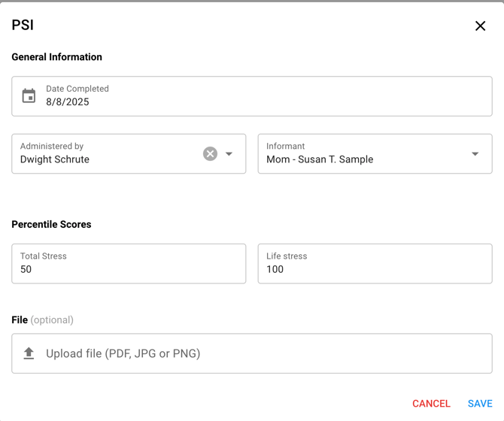Screen dimensions: 504x421
Task: Open the Administered by dropdown arrow
Action: click(x=229, y=153)
